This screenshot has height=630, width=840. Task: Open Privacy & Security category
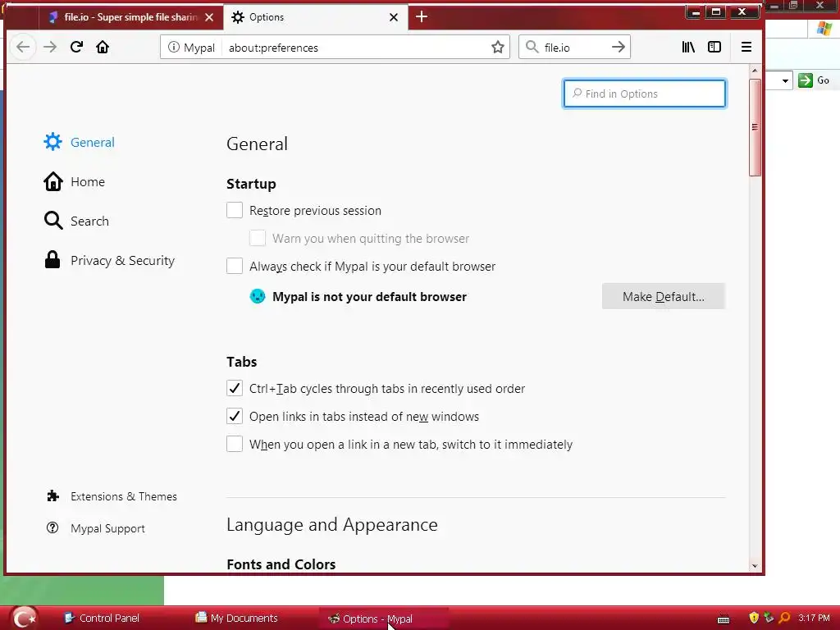[109, 260]
